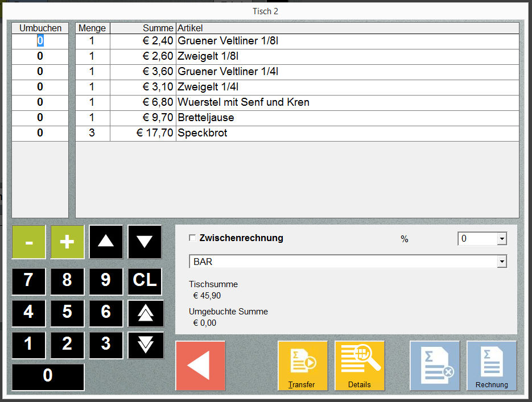Click the single up arrow button
The width and height of the screenshot is (532, 402).
coord(106,241)
